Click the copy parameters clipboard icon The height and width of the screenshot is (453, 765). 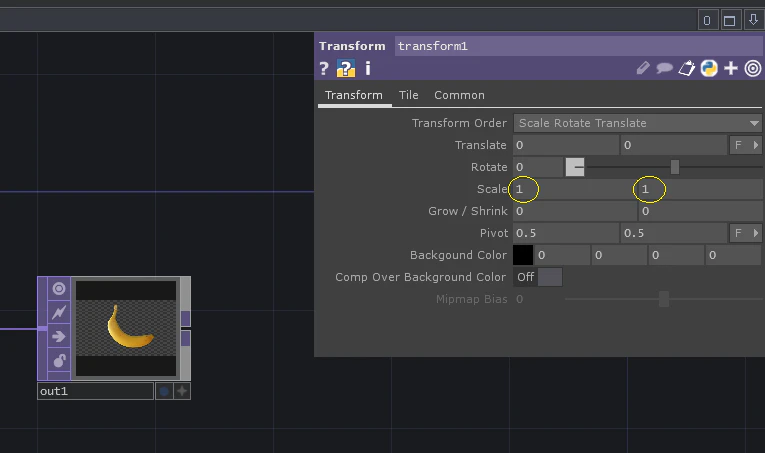686,68
